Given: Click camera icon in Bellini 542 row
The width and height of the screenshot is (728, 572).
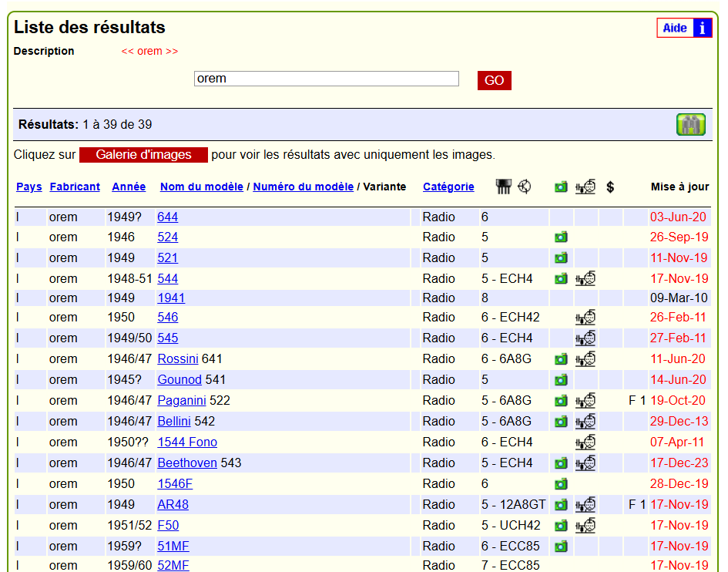Looking at the screenshot, I should [561, 422].
